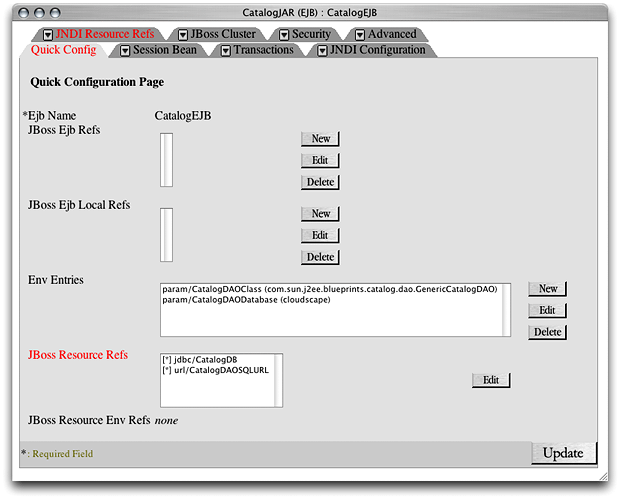Viewport: 621px width, 501px height.
Task: Select param/CatalogDAODatabase (cloudscape) entry
Action: 246,299
